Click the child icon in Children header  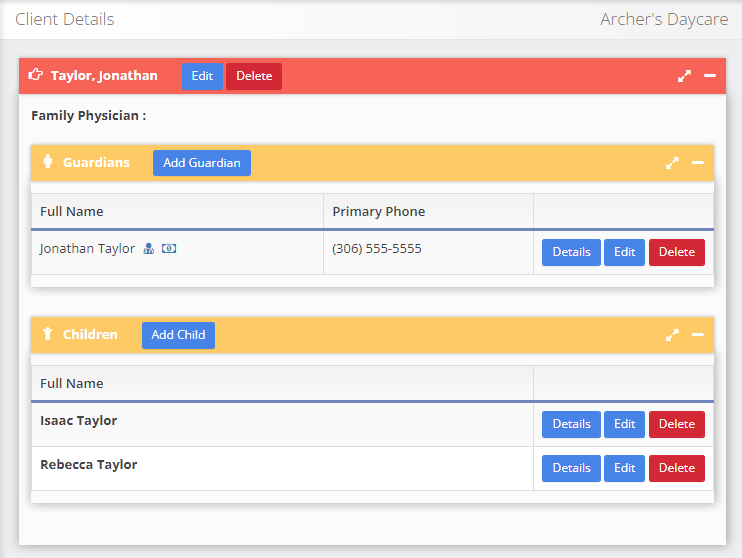47,334
